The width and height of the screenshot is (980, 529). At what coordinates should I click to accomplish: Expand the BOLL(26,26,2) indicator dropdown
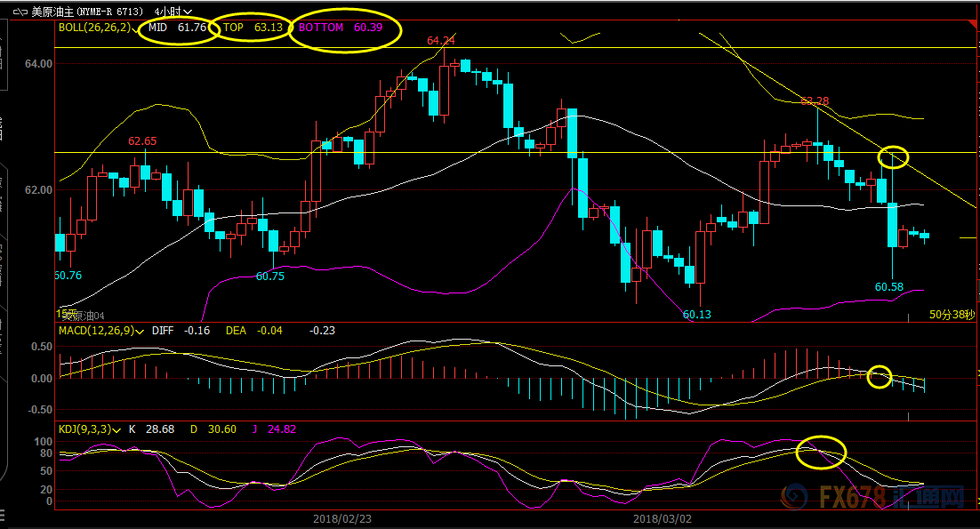click(136, 28)
